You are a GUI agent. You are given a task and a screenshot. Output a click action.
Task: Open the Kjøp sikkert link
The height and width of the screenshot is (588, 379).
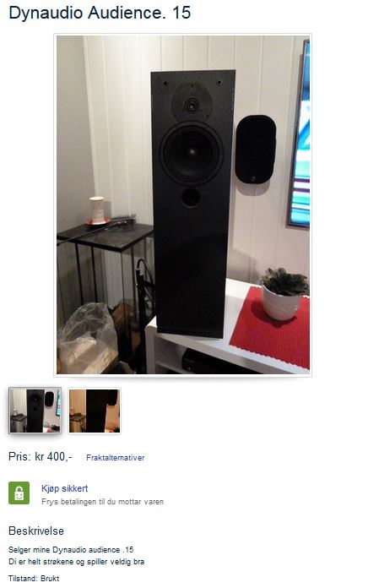coord(64,488)
